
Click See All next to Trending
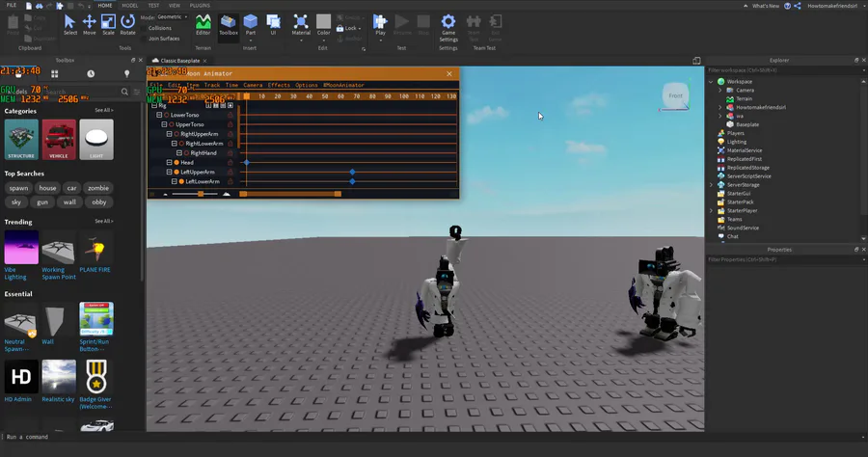(103, 222)
